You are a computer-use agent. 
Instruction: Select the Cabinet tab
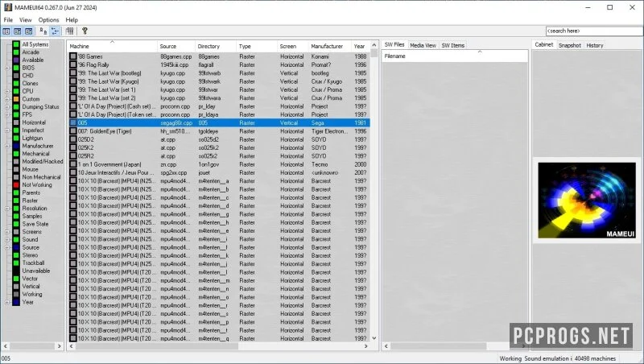point(544,44)
